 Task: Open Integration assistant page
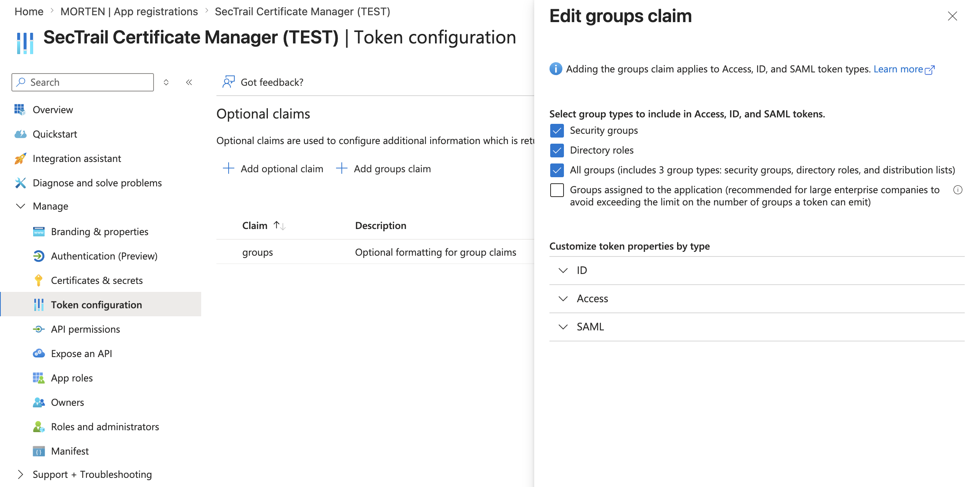click(77, 159)
